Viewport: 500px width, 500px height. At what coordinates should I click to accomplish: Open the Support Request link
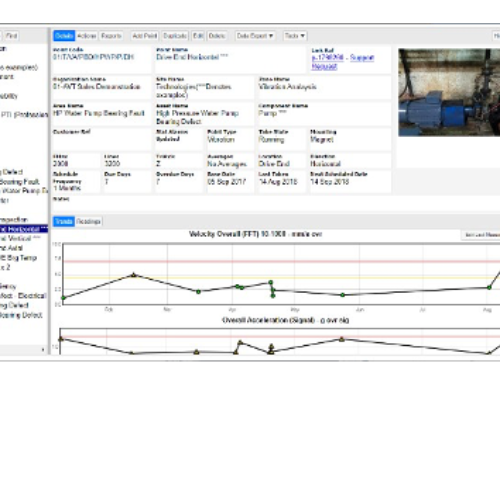pos(343,62)
